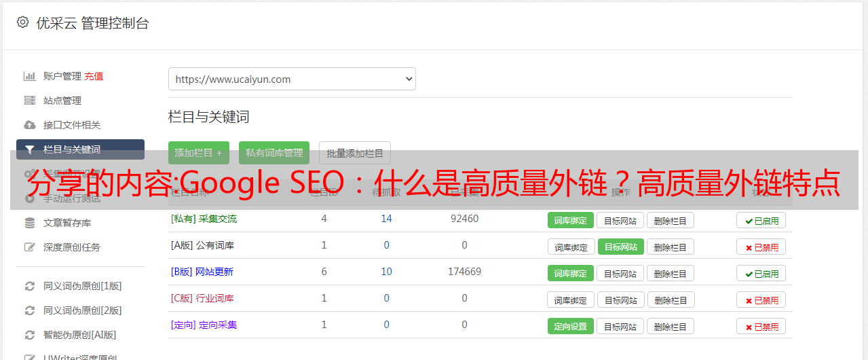Screen dimensions: 868x360
Task: Click the refresh icon beside 同义词伪原创[2版]
Action: [30, 310]
